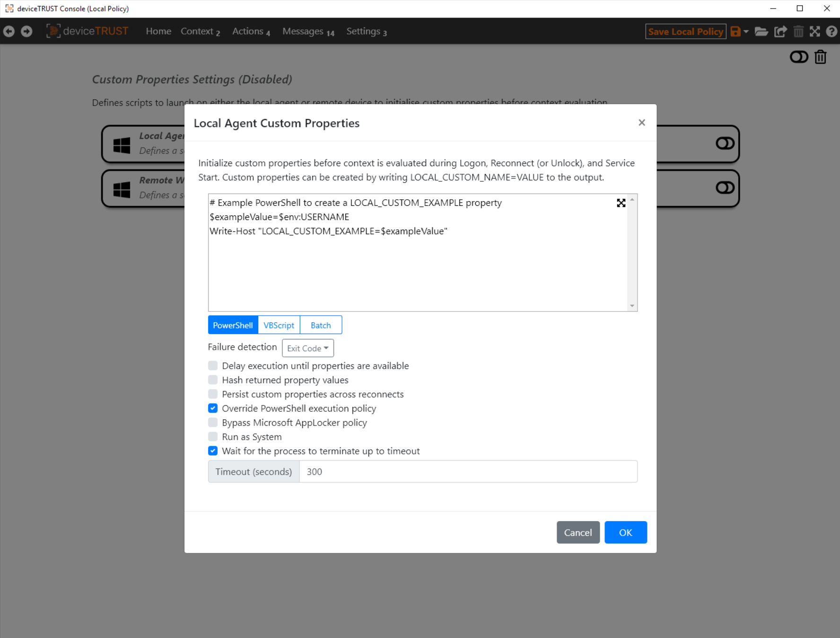Click the deviceTRUST logo
Screen dimensions: 840x638
coord(87,31)
